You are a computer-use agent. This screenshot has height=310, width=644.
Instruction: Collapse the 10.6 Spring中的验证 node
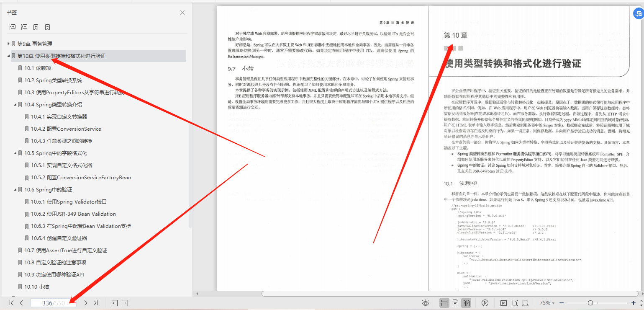point(15,189)
